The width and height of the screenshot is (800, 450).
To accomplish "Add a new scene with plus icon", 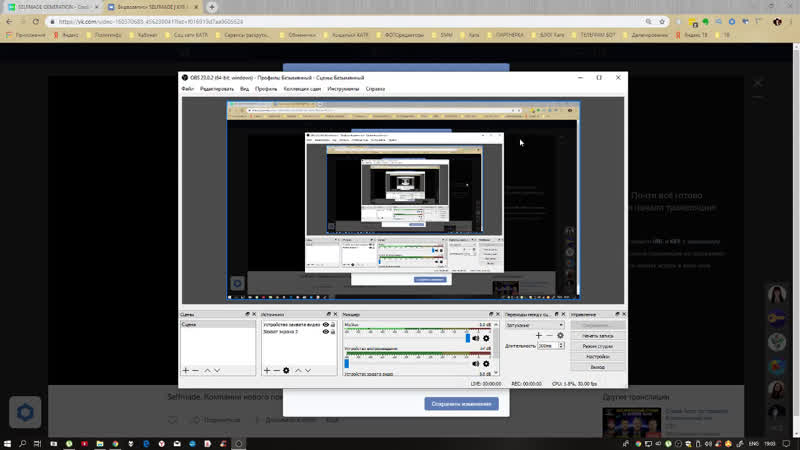I will 186,370.
